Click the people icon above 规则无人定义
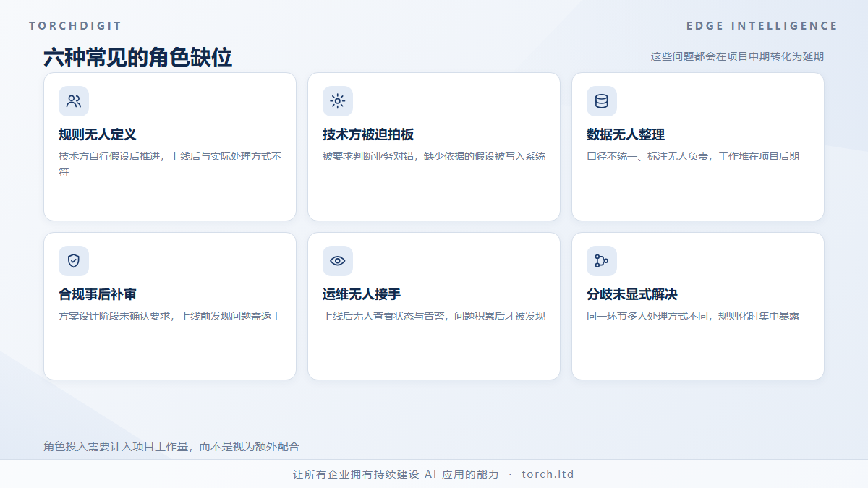 point(74,101)
